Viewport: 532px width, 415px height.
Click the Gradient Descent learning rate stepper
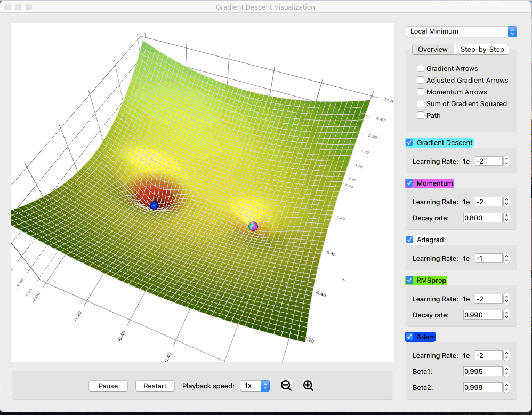tap(506, 161)
